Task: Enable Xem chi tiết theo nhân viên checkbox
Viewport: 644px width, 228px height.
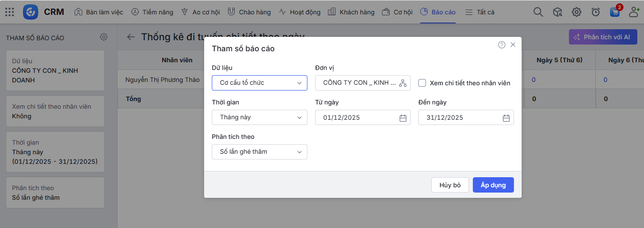Action: [422, 83]
